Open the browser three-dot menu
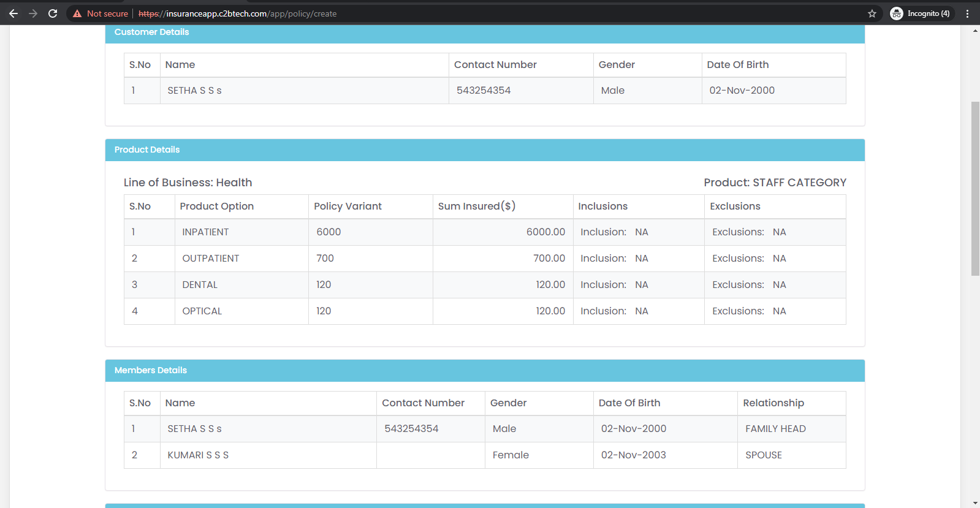The width and height of the screenshot is (980, 508). 968,13
